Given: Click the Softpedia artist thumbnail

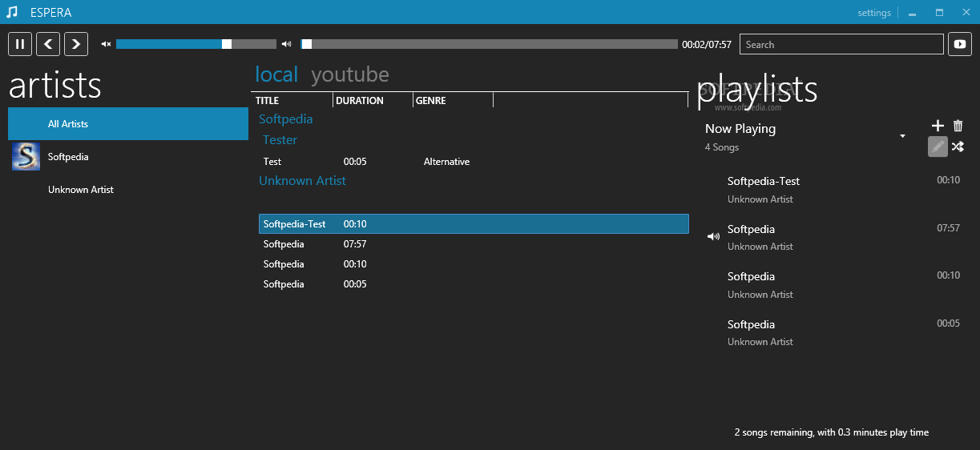Looking at the screenshot, I should pyautogui.click(x=26, y=157).
